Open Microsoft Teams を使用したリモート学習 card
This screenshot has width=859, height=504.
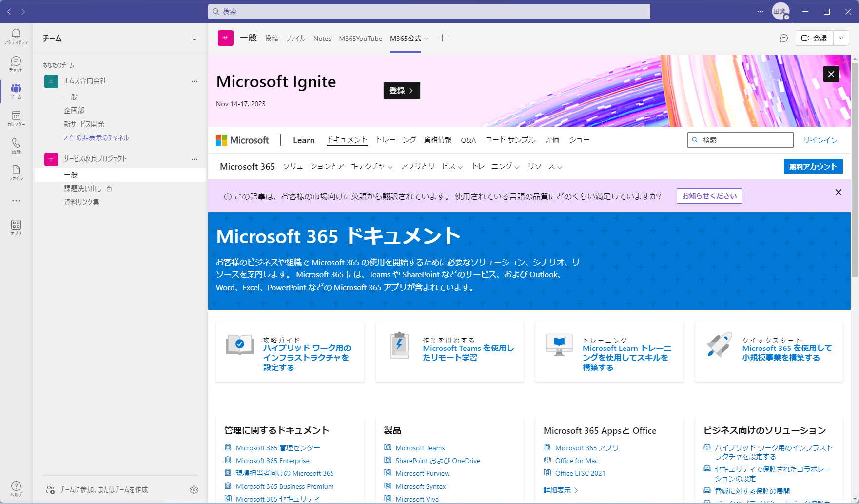(x=449, y=351)
